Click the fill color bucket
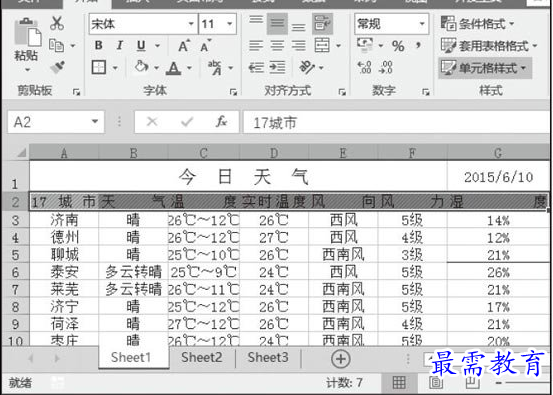This screenshot has width=553, height=395. point(141,66)
